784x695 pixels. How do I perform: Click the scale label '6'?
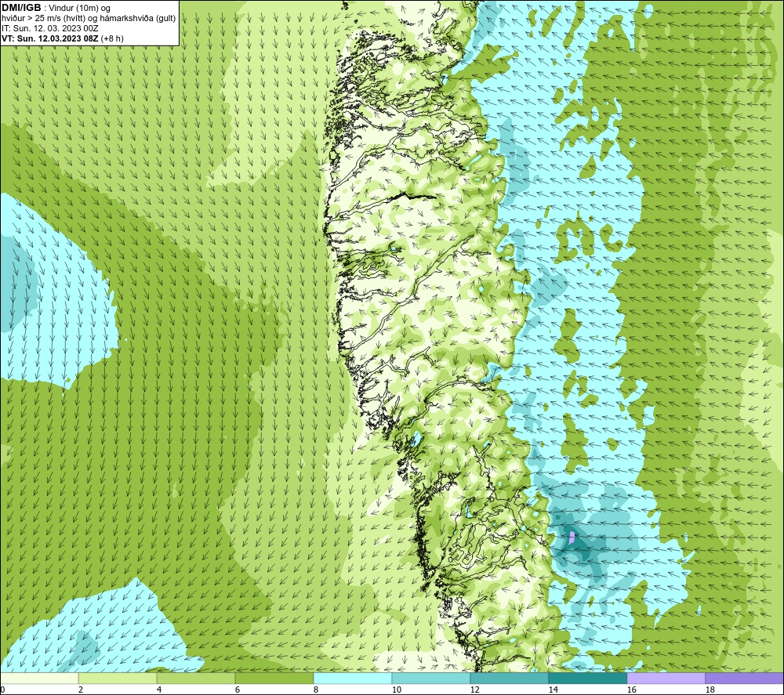pos(238,690)
